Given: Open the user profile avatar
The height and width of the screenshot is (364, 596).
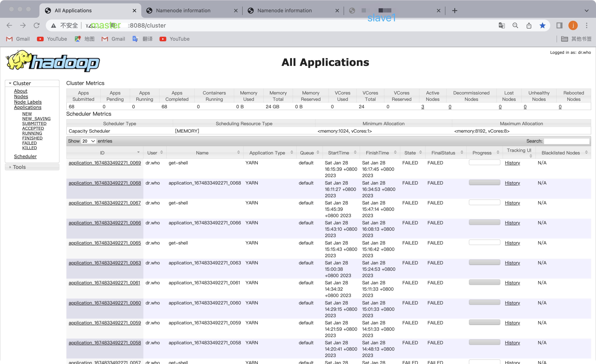Looking at the screenshot, I should pyautogui.click(x=573, y=25).
